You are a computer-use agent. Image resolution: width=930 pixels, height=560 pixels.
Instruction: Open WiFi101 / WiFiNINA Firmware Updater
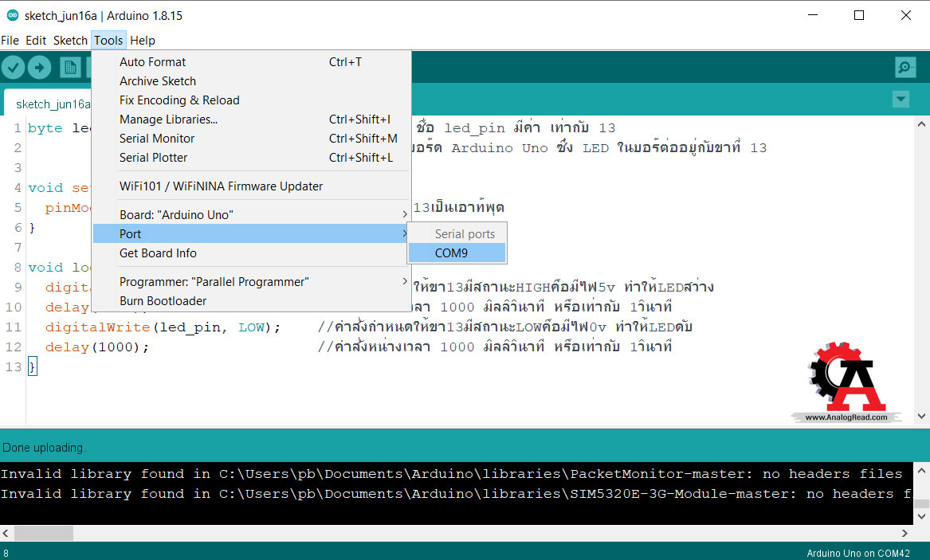tap(252, 186)
